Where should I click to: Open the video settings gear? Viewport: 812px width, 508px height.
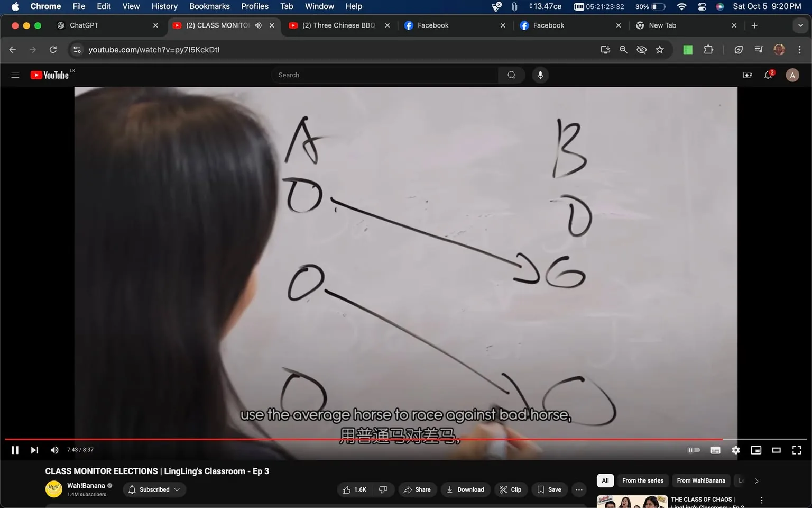pyautogui.click(x=735, y=450)
